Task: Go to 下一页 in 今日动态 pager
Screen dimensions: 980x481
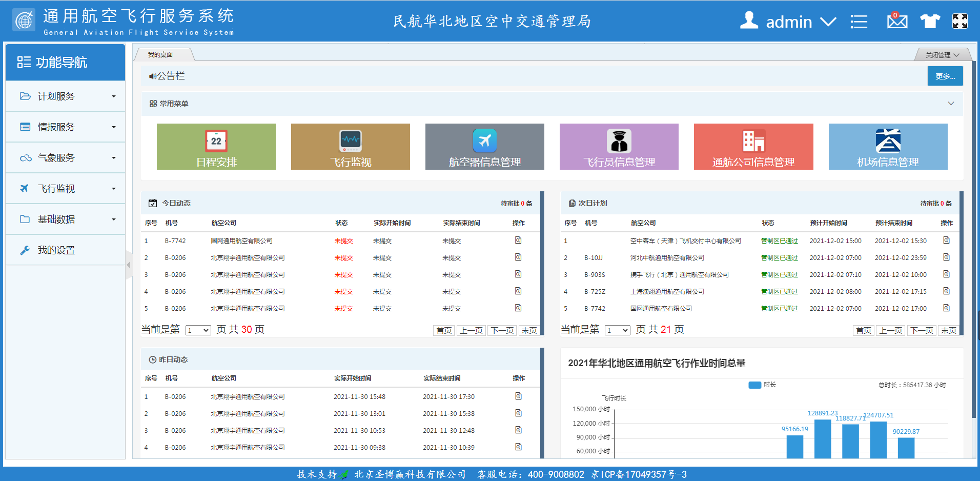Action: (502, 330)
